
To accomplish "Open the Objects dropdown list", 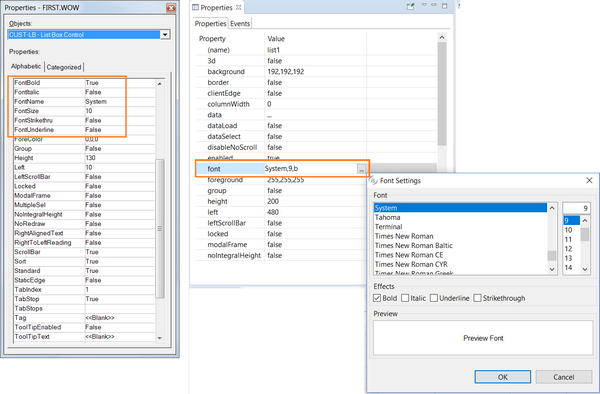I will coord(165,34).
